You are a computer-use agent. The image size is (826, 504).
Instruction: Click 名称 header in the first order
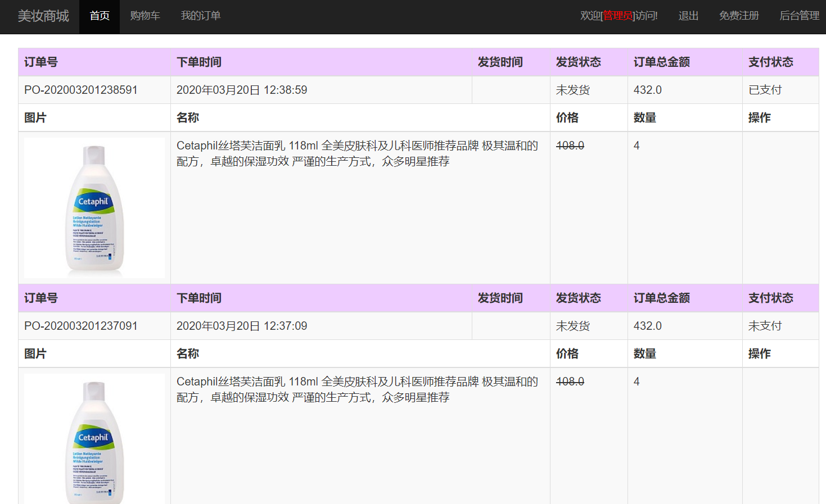(188, 117)
